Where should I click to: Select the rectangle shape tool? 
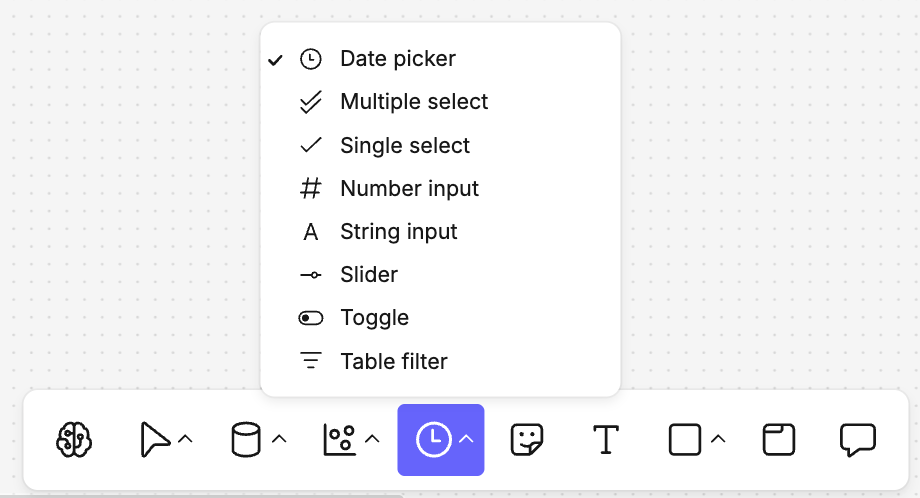point(685,439)
